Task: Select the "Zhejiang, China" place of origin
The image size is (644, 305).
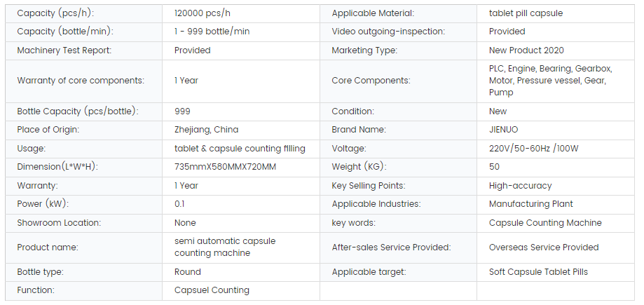Action: 206,130
